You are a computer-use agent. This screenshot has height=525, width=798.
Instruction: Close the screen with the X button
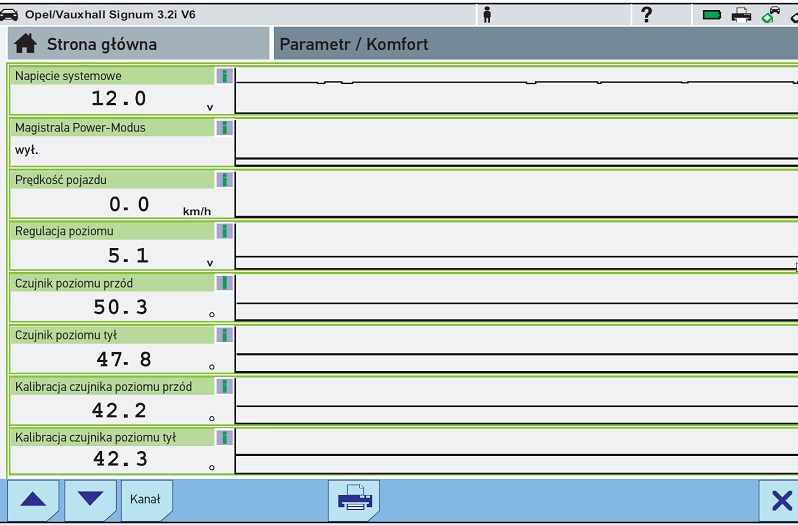[x=778, y=500]
